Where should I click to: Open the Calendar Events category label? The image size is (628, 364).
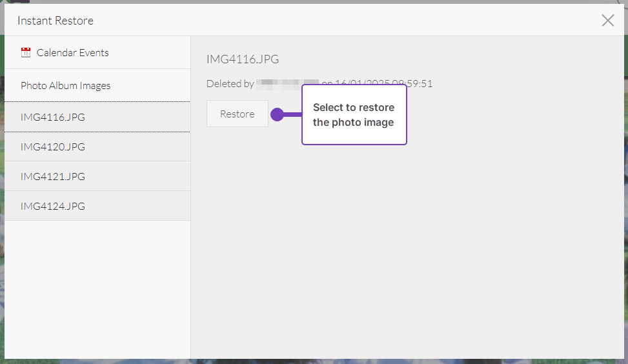(x=72, y=53)
